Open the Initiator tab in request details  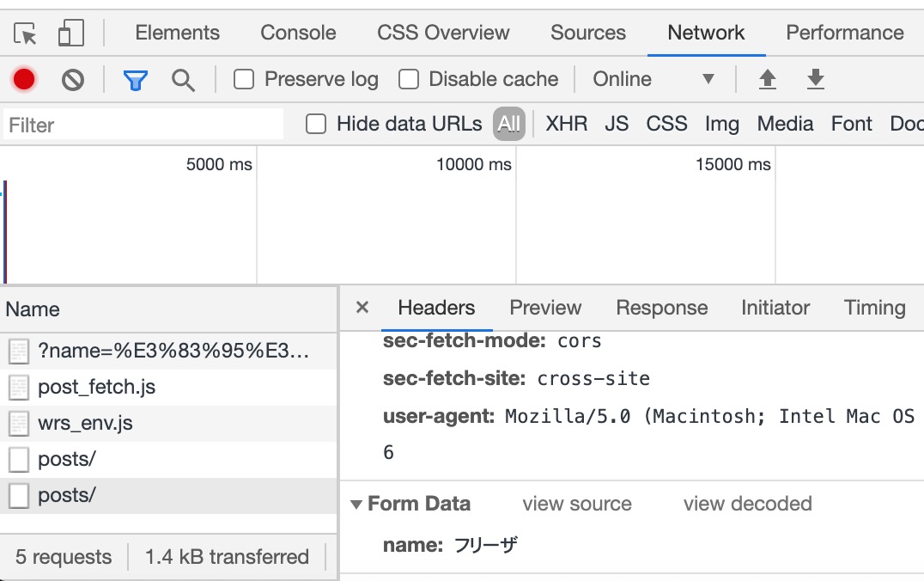(775, 308)
